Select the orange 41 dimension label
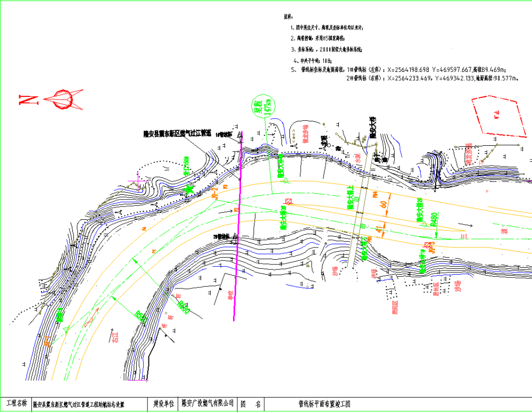Screen dimensions: 532x413 378,230
